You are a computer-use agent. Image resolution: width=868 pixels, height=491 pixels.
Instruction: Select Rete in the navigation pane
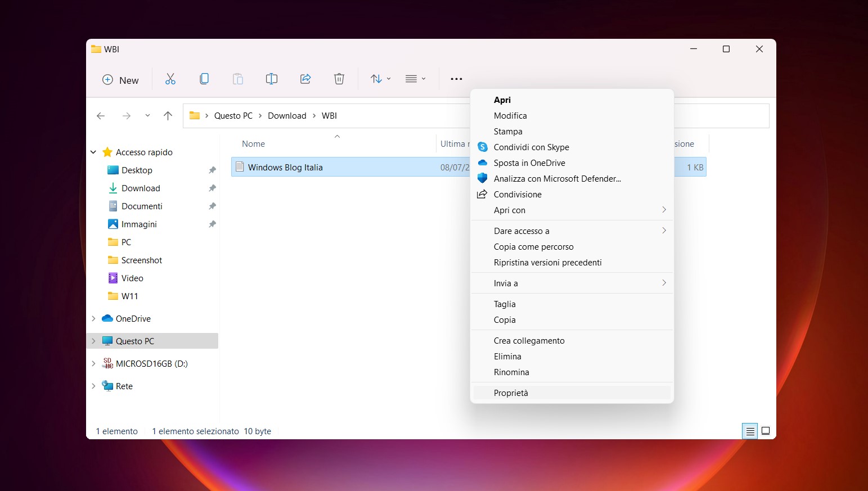tap(124, 386)
